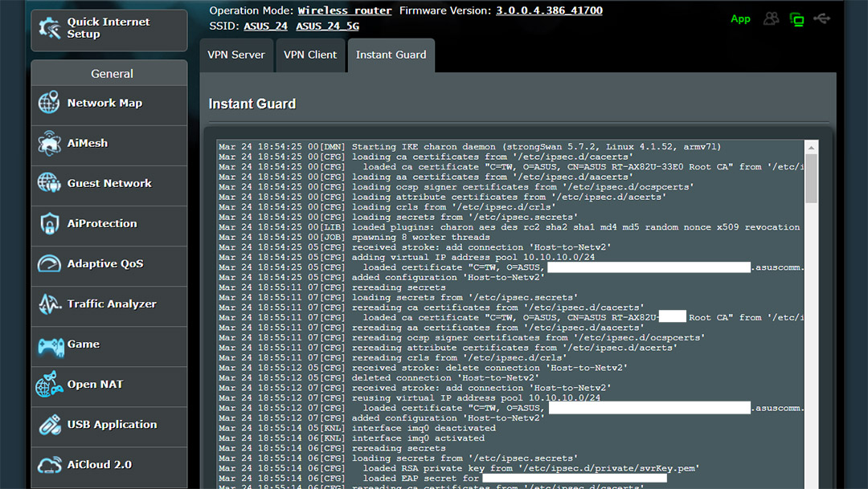Select the Guest Network icon
868x489 pixels.
49,183
